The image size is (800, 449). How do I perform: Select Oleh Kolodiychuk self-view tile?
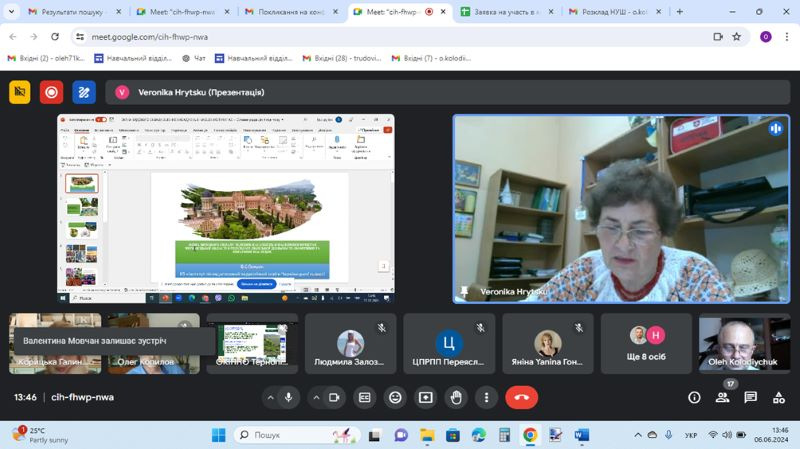point(744,343)
